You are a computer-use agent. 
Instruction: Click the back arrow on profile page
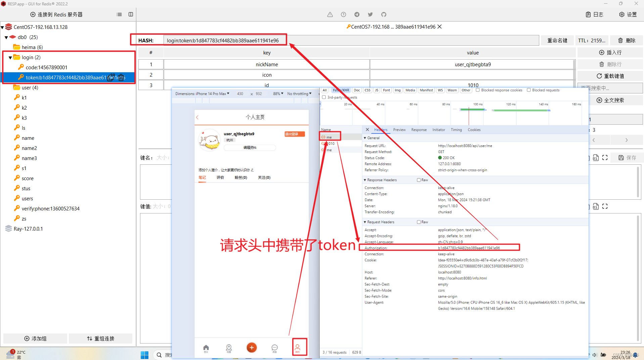(197, 117)
